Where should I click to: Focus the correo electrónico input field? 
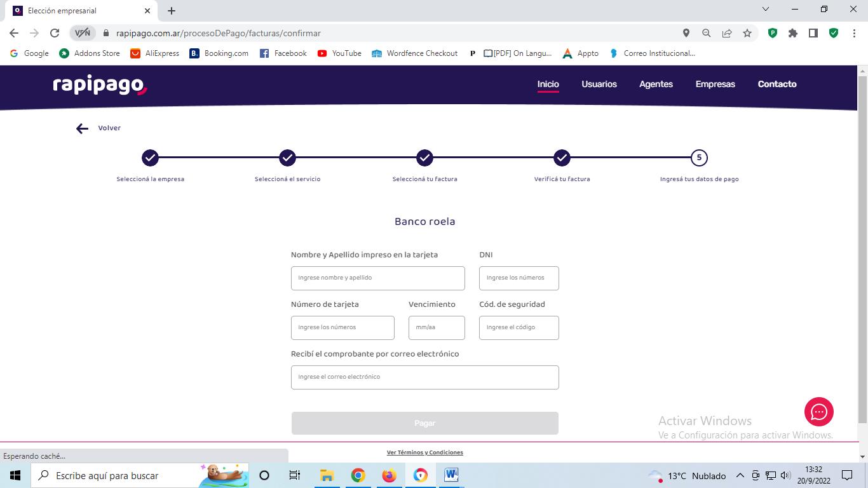(x=424, y=377)
